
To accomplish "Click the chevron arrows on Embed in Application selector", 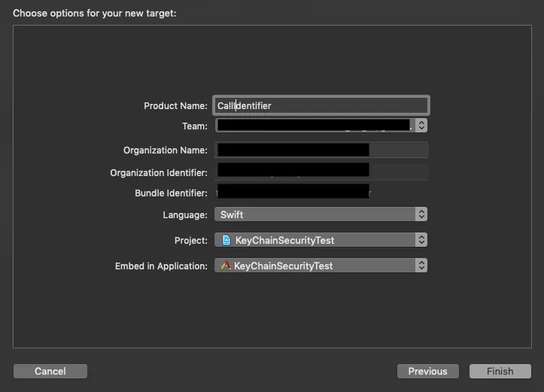I will (421, 266).
